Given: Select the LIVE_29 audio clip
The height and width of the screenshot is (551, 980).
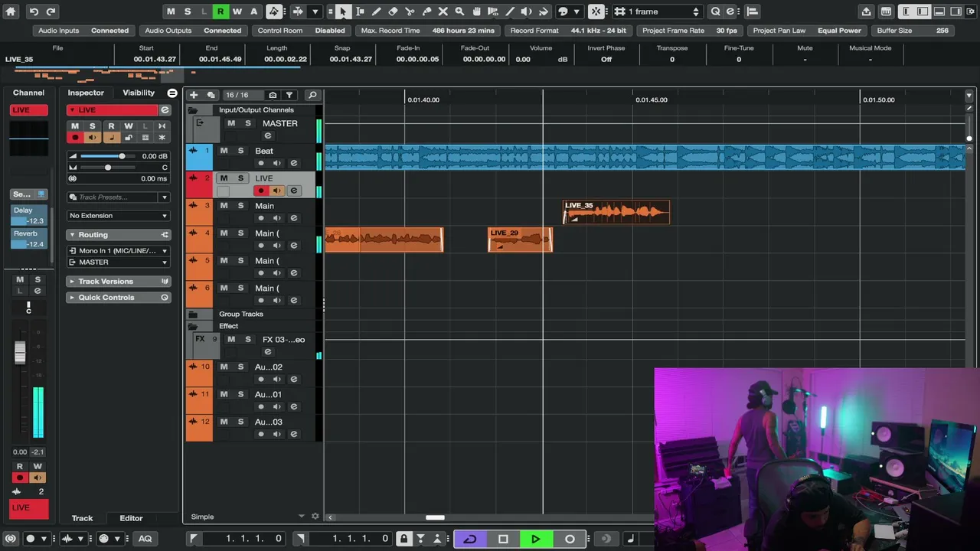Looking at the screenshot, I should point(520,240).
